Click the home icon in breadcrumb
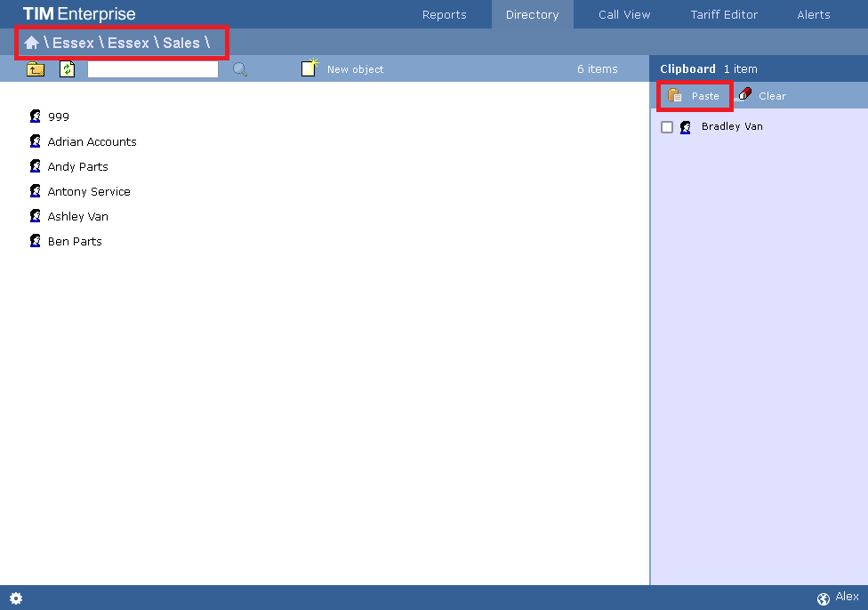This screenshot has height=610, width=868. pos(32,43)
